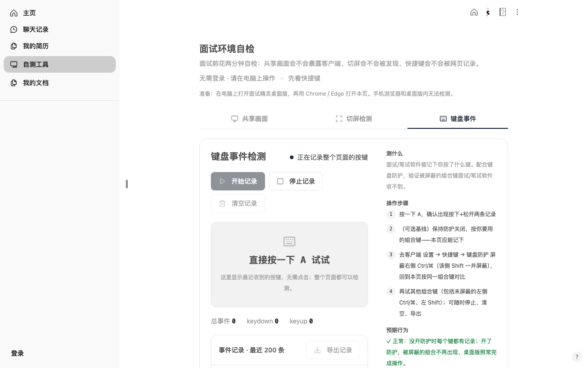
Task: Click the 导出记录 button
Action: pyautogui.click(x=333, y=350)
